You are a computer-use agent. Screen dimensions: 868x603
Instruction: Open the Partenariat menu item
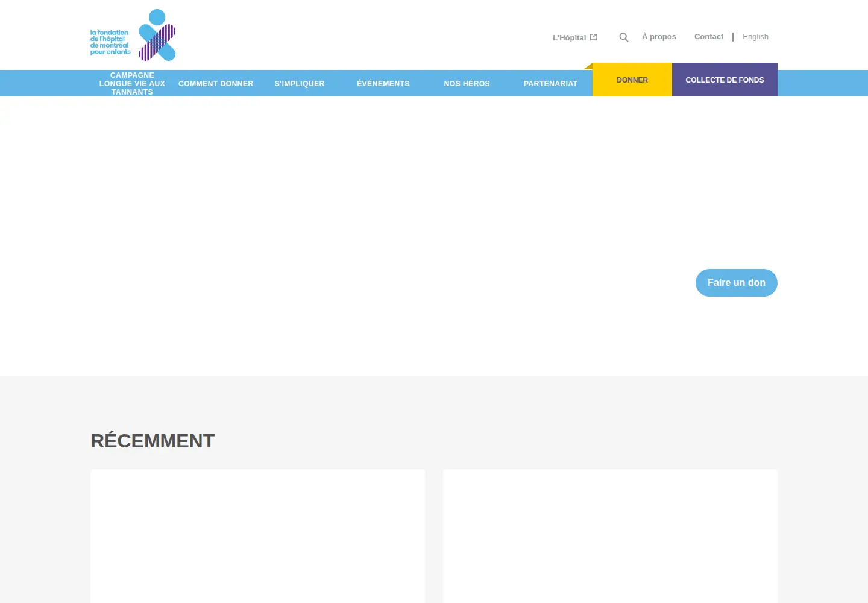[x=550, y=84]
